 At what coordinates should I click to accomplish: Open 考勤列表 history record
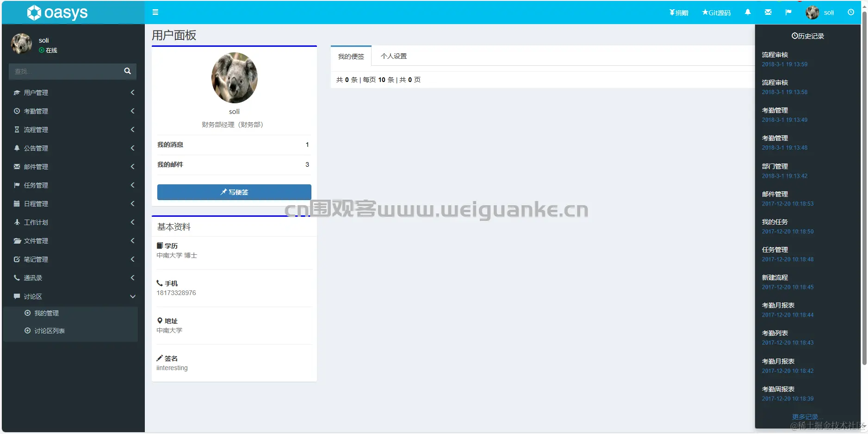point(775,333)
